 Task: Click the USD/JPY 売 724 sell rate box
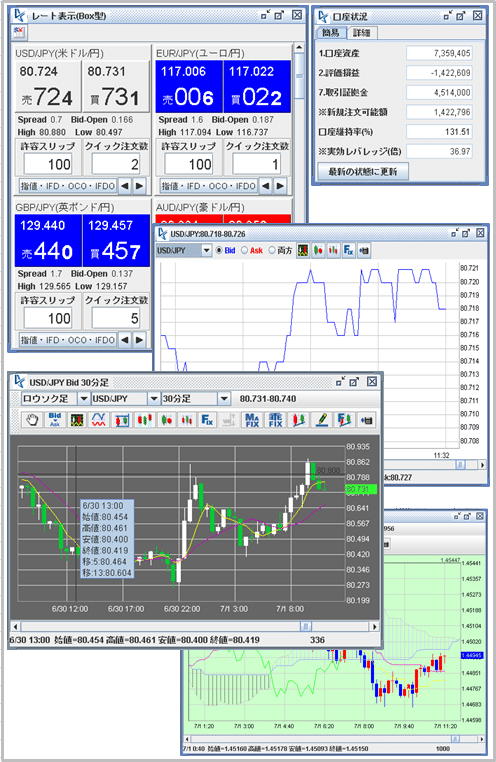click(47, 87)
